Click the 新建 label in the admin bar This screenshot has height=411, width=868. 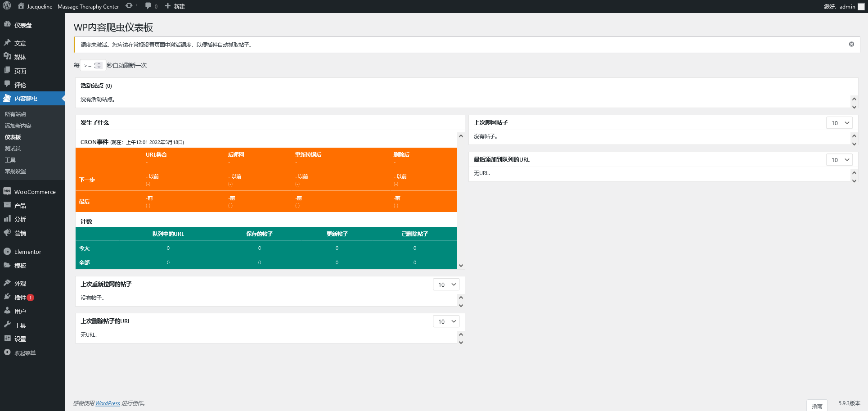pos(179,6)
